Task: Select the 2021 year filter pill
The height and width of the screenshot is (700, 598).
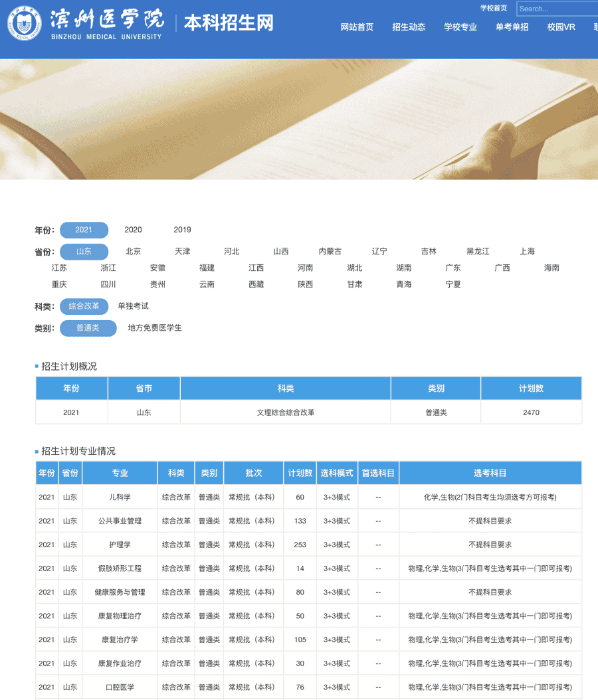Action: click(x=84, y=230)
